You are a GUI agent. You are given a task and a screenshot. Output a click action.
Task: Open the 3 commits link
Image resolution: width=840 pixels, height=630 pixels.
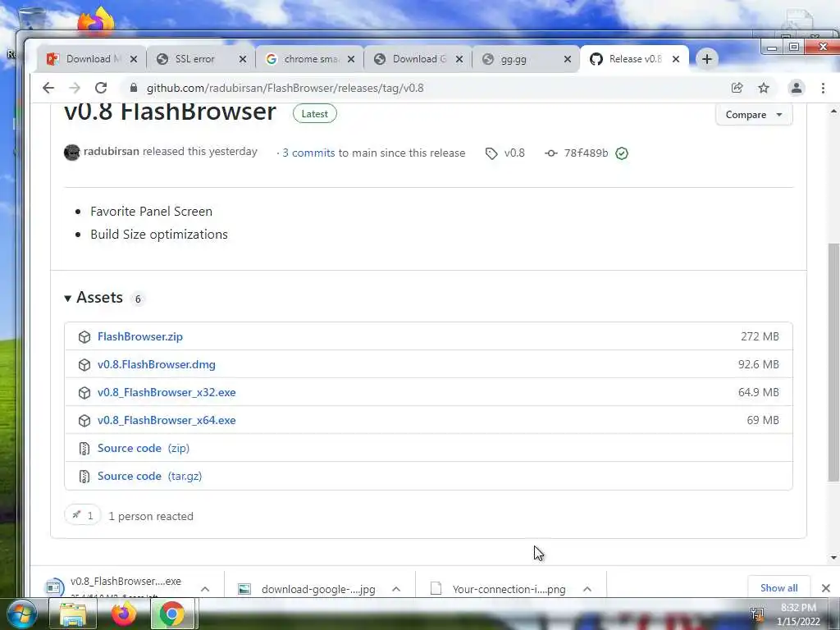(308, 153)
